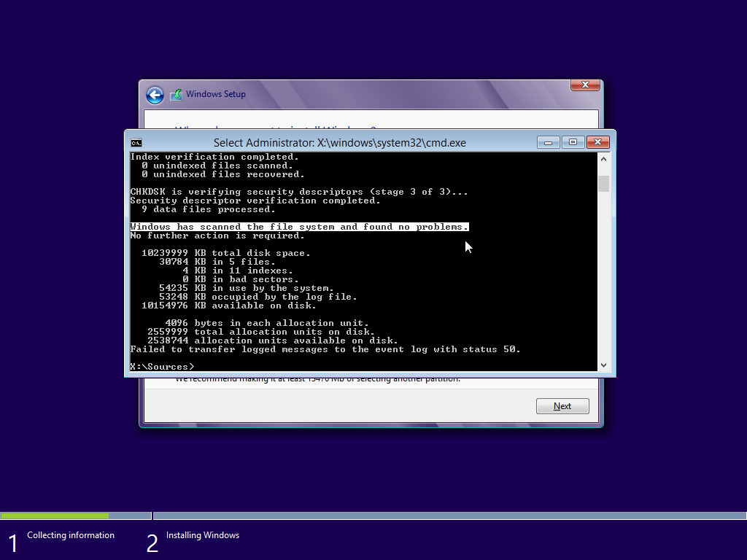Click the 'Failed to transfer logged messages' line
747x560 pixels.
[x=325, y=349]
